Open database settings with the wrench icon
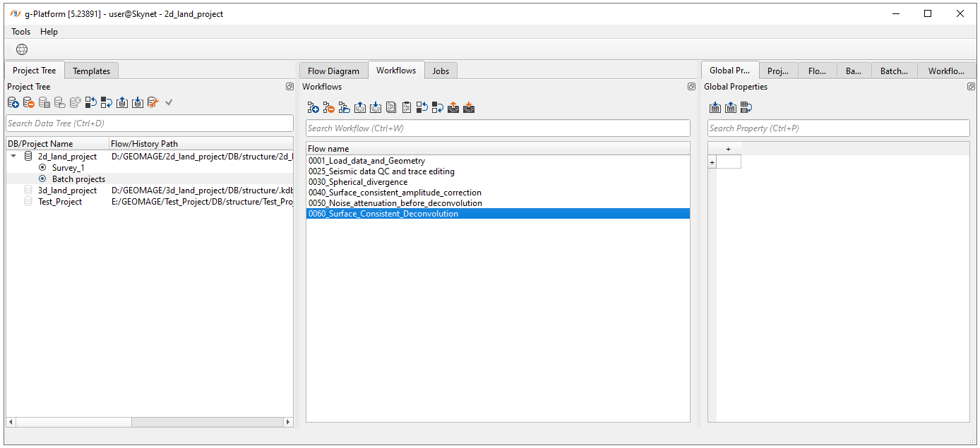980x448 pixels. [153, 103]
